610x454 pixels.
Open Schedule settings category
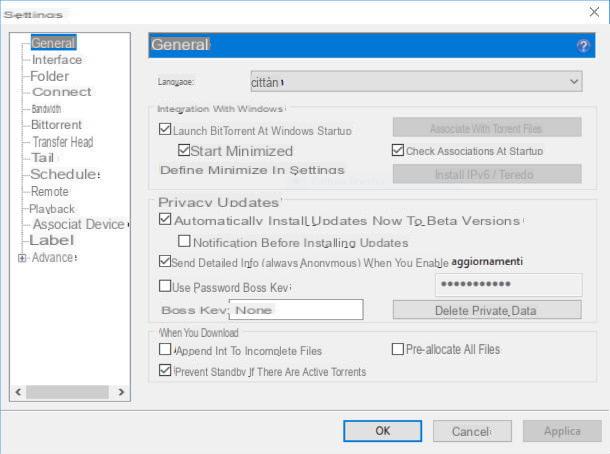[x=65, y=174]
